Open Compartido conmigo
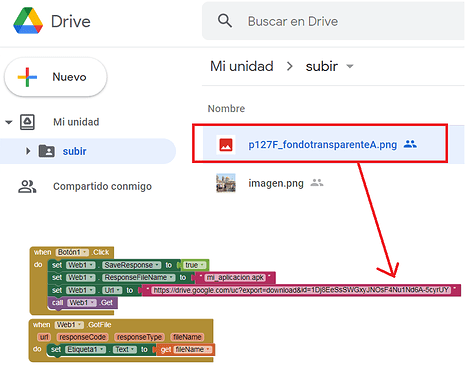Image resolution: width=465 pixels, height=375 pixels. click(102, 186)
